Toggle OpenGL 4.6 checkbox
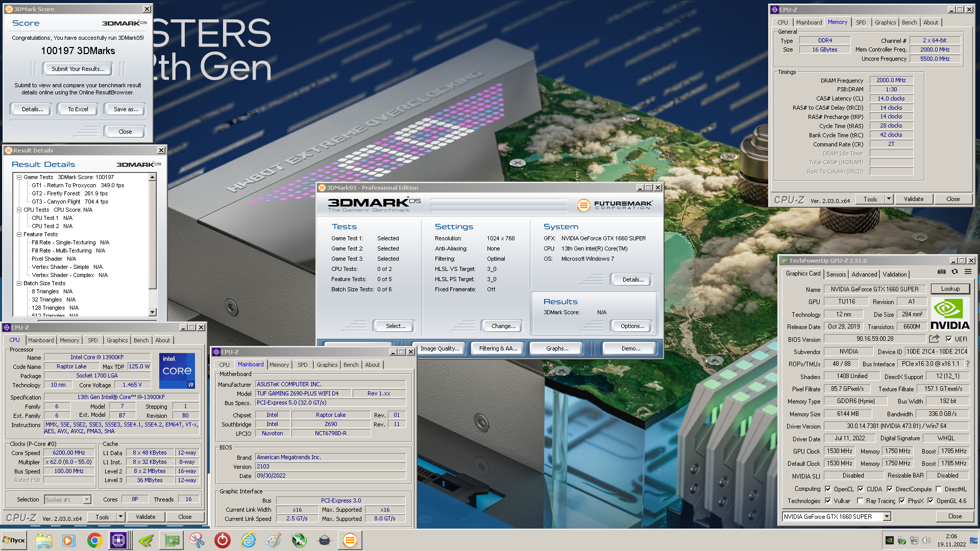Screen dimensions: 980x551 coord(930,500)
